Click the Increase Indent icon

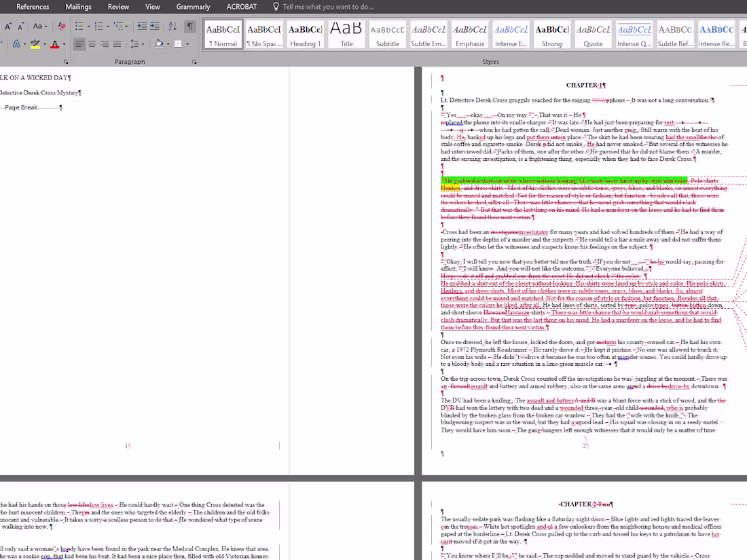[x=156, y=25]
